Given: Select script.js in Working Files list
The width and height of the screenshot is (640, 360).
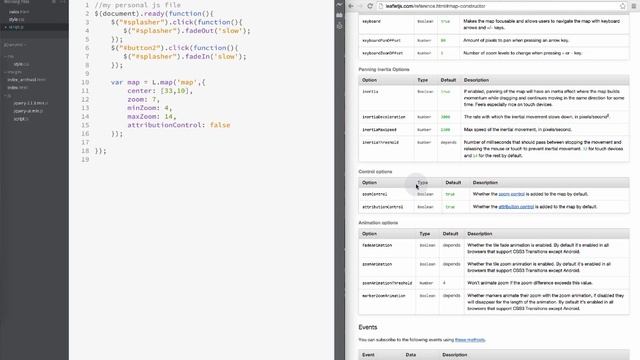Looking at the screenshot, I should [x=16, y=27].
